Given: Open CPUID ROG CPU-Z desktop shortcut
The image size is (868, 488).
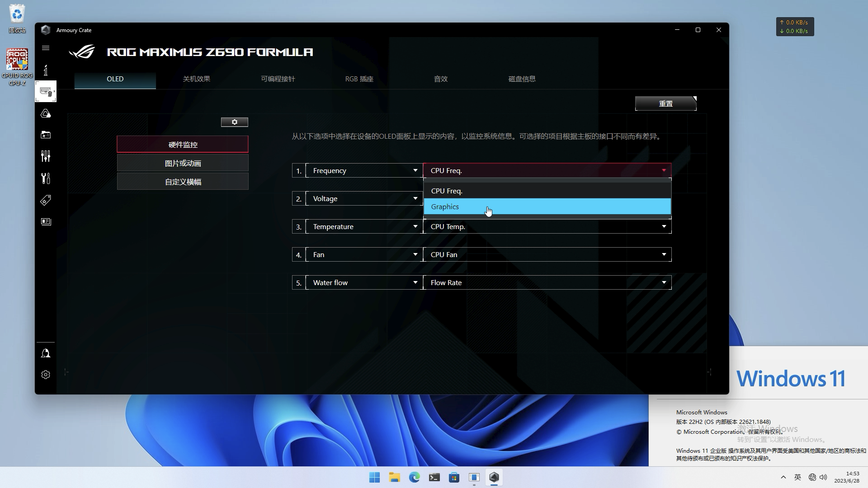Looking at the screenshot, I should tap(17, 67).
